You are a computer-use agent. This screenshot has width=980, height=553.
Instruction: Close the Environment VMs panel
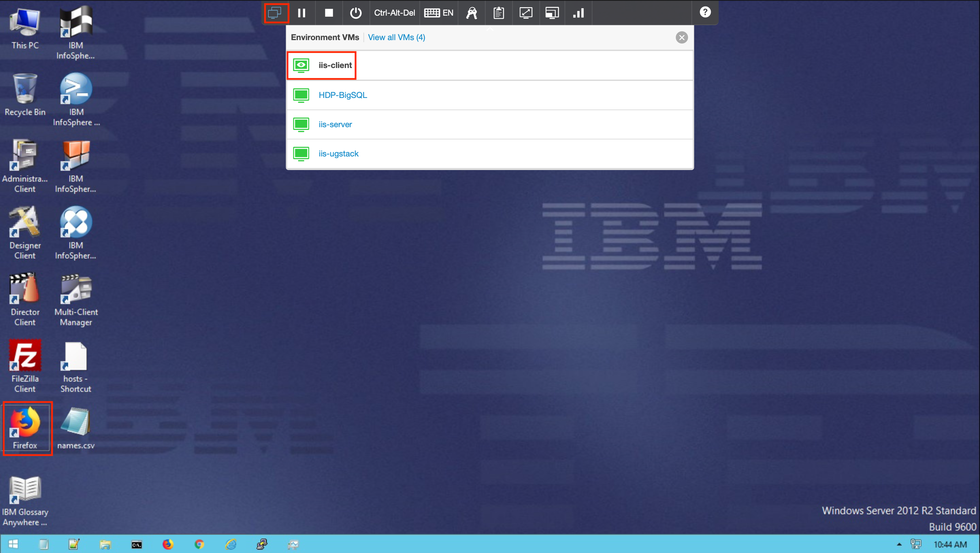[681, 37]
